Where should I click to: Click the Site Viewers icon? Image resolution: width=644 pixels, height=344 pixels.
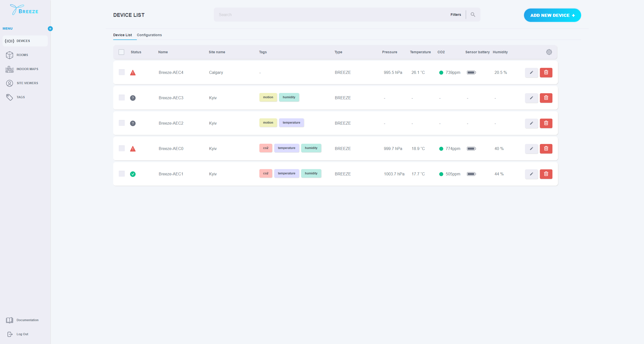[x=9, y=83]
